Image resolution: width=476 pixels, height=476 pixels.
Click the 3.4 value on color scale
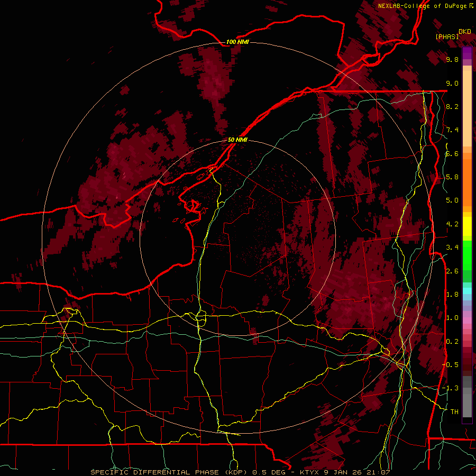pos(452,248)
